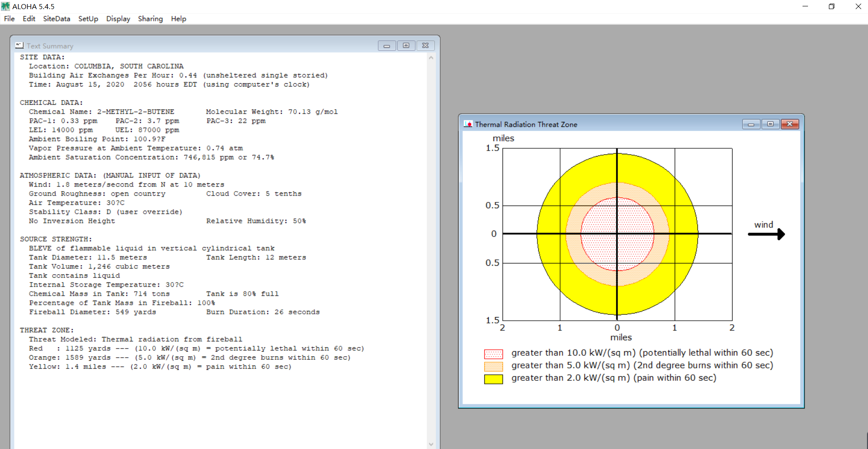Click the Text Summary window icon
This screenshot has width=868, height=449.
(19, 45)
